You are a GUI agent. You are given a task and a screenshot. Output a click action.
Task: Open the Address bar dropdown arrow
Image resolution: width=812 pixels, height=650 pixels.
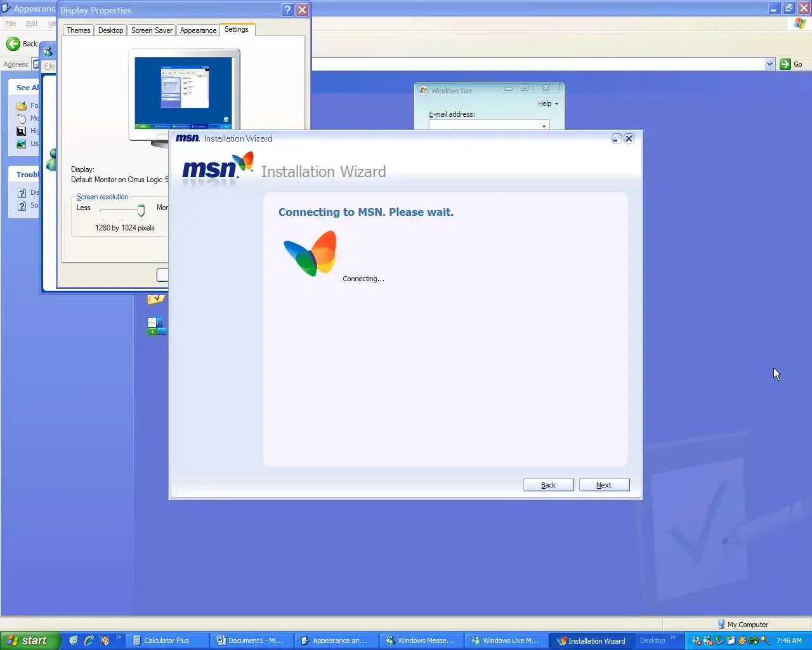point(769,64)
